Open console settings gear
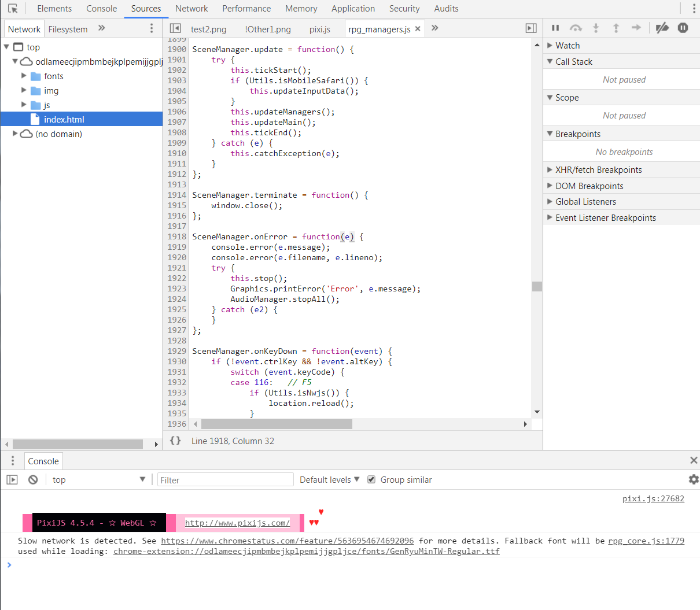 (694, 479)
